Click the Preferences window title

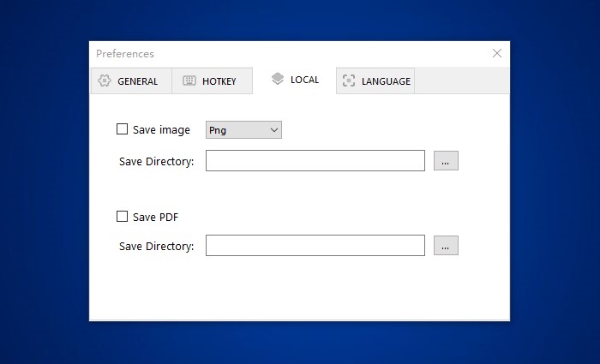[125, 54]
